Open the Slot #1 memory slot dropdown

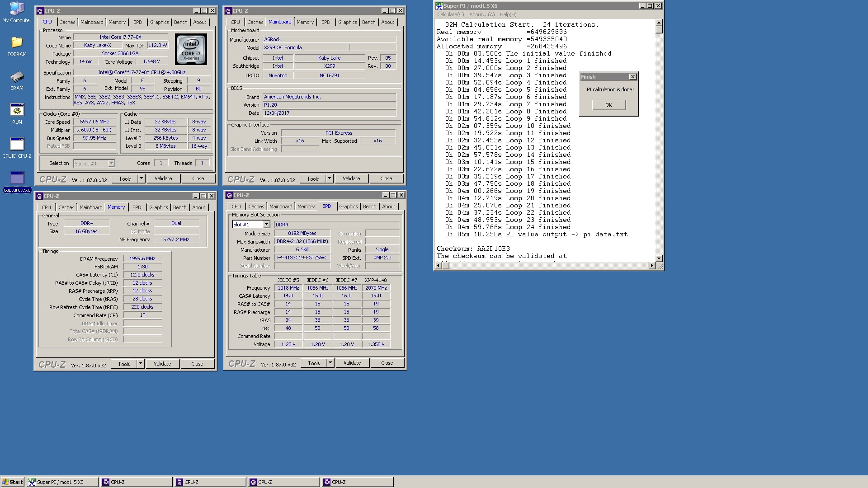point(266,225)
